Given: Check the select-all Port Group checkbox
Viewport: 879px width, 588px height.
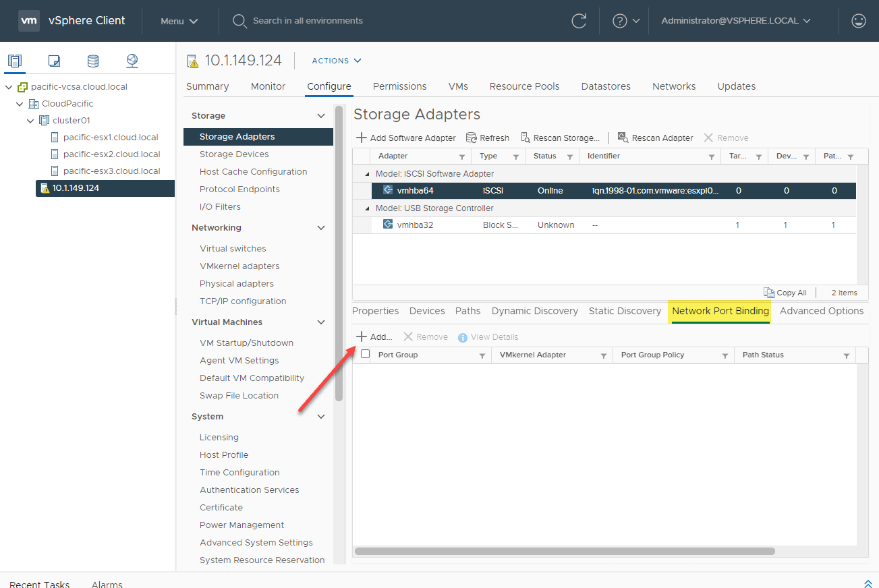Looking at the screenshot, I should point(366,354).
